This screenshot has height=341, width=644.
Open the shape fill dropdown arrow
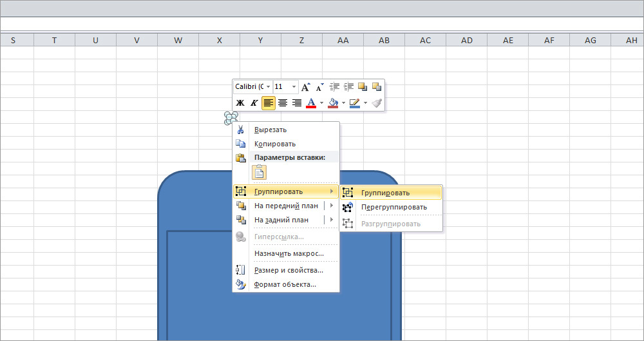pyautogui.click(x=343, y=103)
